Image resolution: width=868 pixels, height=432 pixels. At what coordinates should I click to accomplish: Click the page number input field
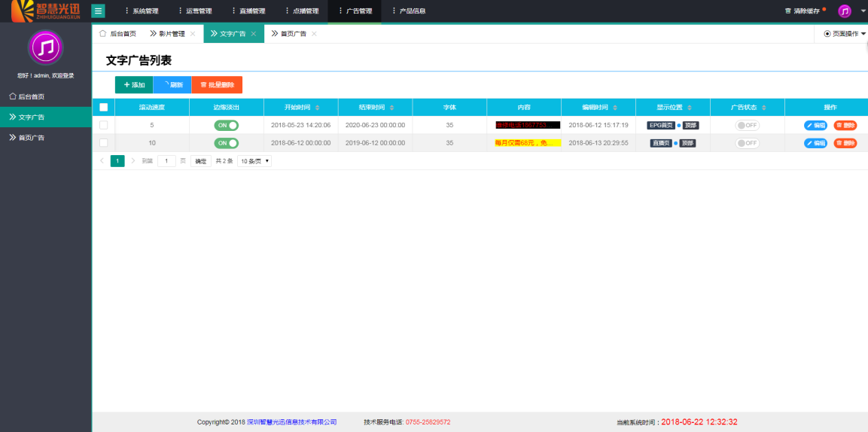[x=166, y=161]
